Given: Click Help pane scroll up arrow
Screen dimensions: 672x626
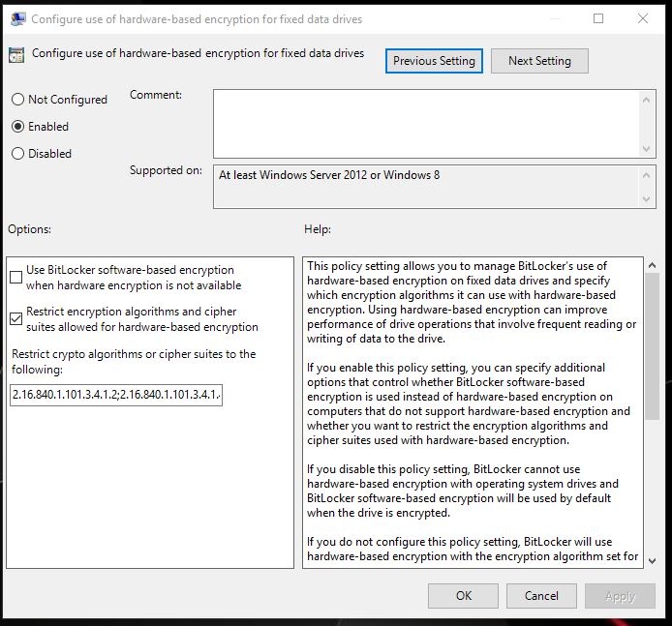Looking at the screenshot, I should point(653,265).
